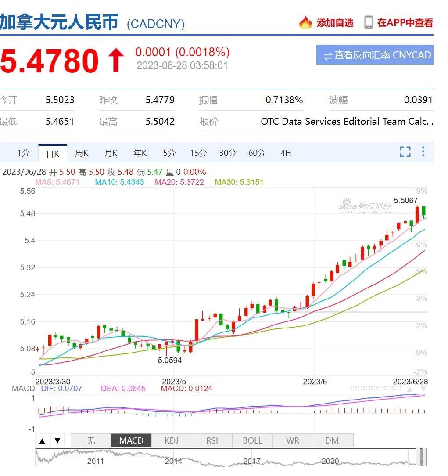The width and height of the screenshot is (448, 476).
Task: Click the swap arrows icon on the CNYCAD button
Action: (328, 56)
